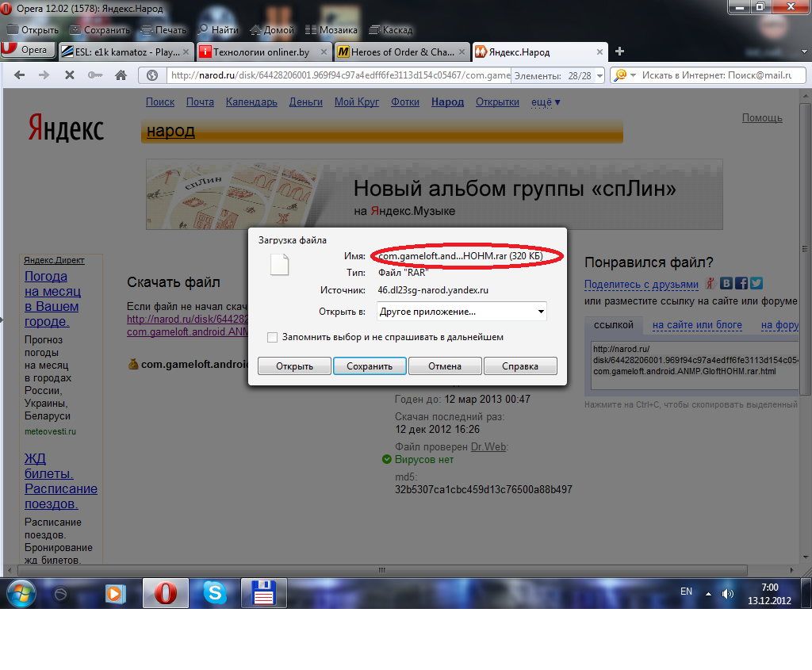The width and height of the screenshot is (812, 670).
Task: Click the сплин album banner
Action: 434,194
